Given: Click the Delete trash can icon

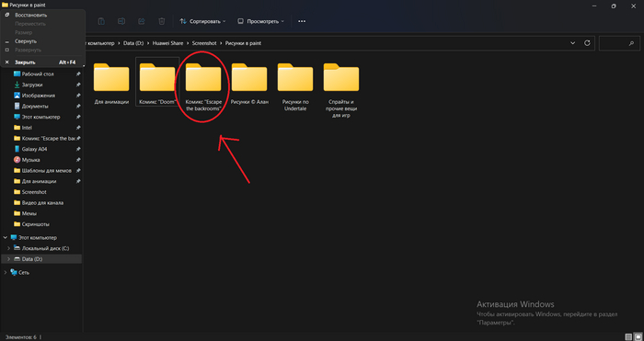Looking at the screenshot, I should 162,21.
